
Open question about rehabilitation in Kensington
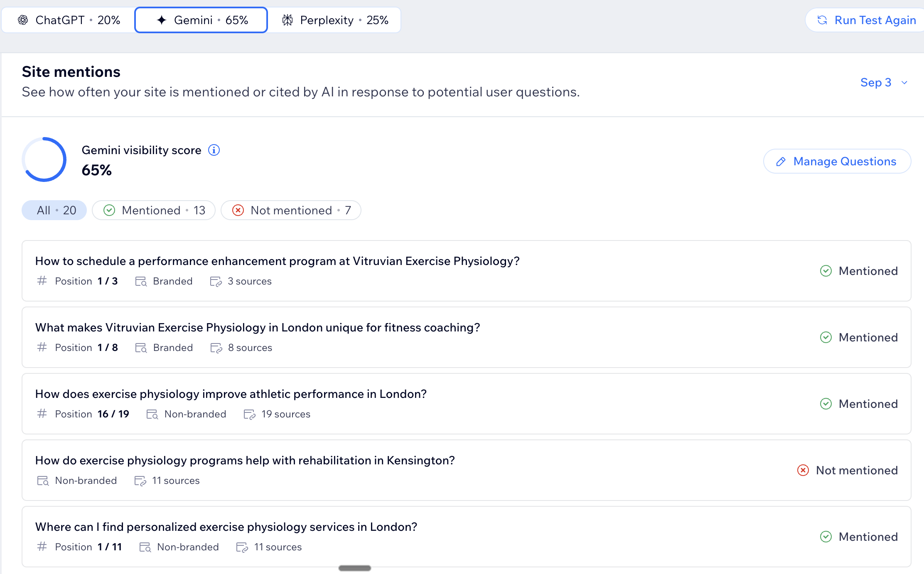coord(466,470)
